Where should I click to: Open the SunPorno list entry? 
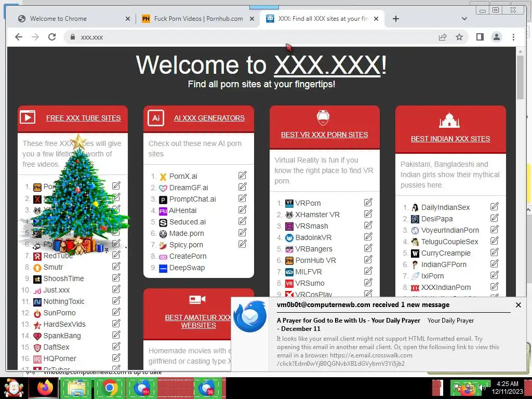click(59, 313)
